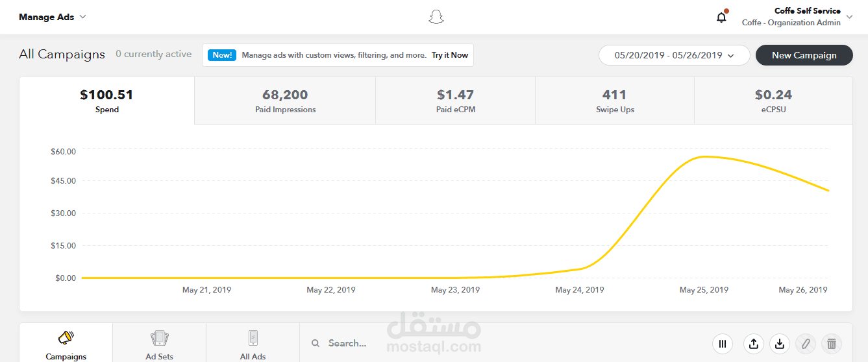Expand the Coffe Self Service account menu
This screenshot has height=362, width=868.
[x=850, y=17]
